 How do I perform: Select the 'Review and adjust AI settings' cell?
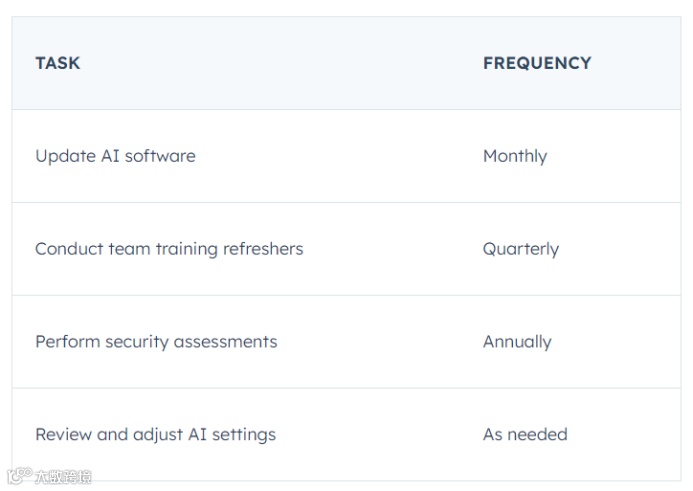coord(155,435)
